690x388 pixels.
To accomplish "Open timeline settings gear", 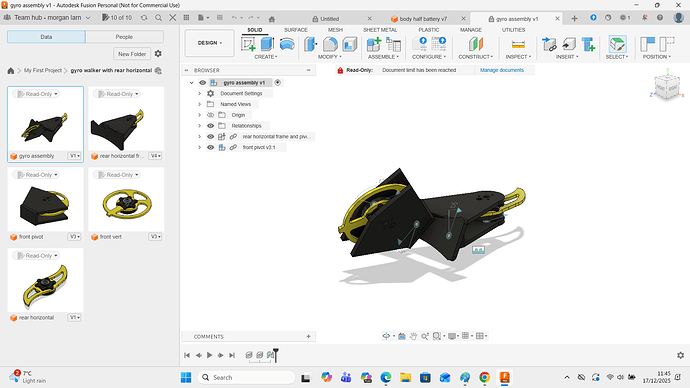I will (680, 355).
